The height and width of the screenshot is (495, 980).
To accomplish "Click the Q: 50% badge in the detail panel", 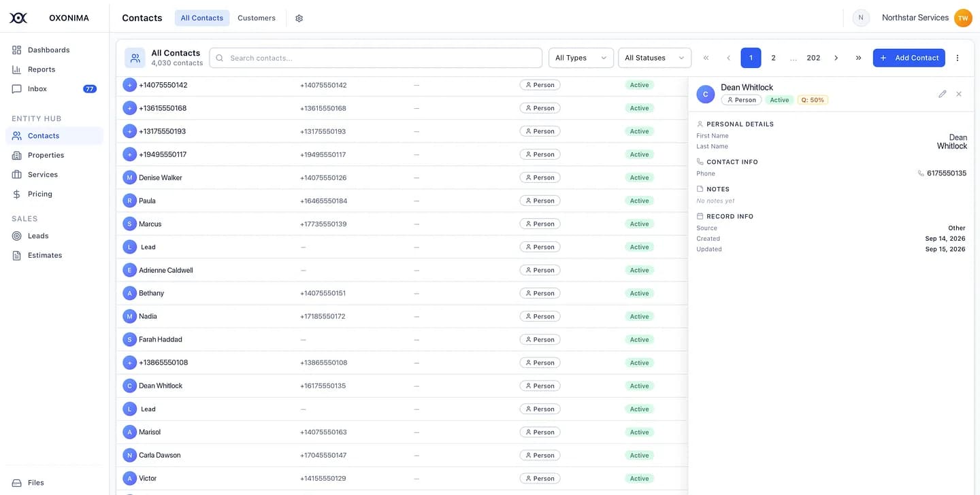I will (813, 100).
